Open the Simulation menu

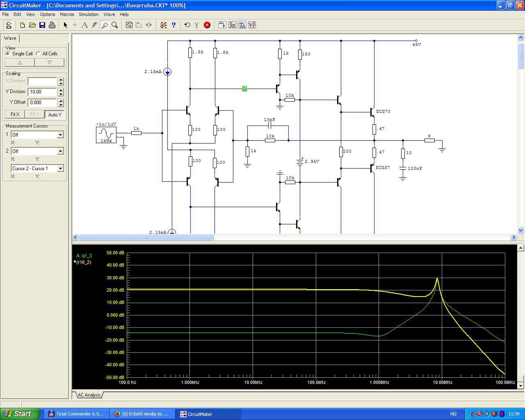(89, 14)
